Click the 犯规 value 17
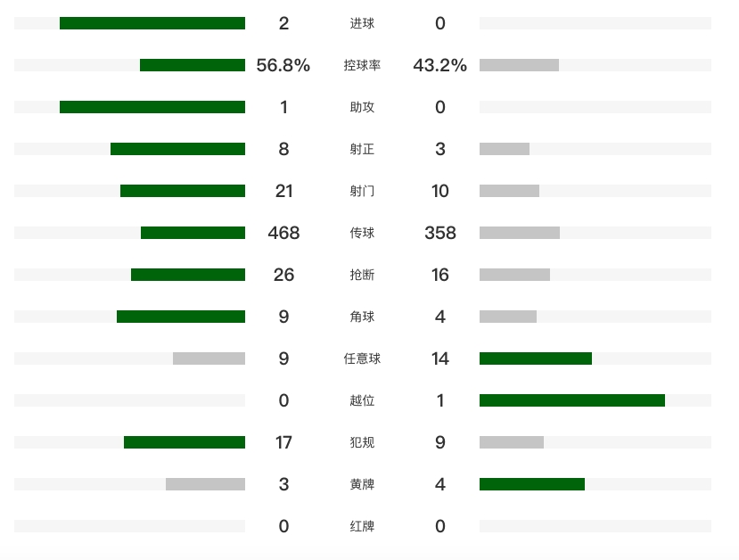Screen dimensions: 739x560 pyautogui.click(x=283, y=442)
